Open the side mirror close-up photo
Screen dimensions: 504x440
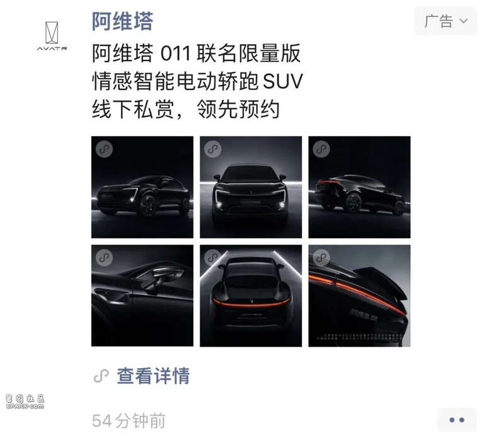pyautogui.click(x=142, y=296)
